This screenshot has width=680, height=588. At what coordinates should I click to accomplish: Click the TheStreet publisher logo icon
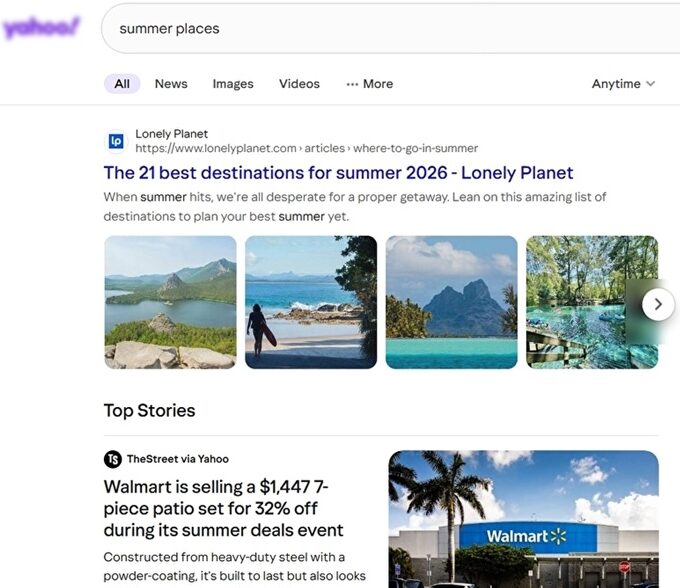coord(113,459)
